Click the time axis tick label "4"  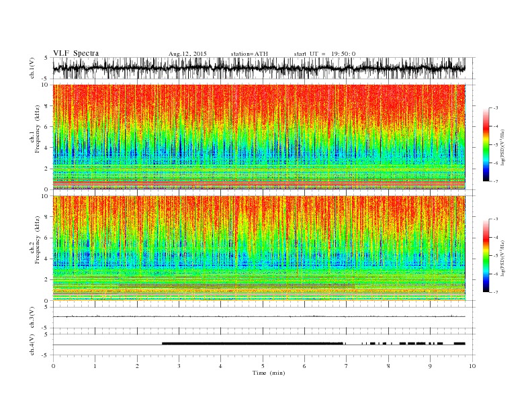[x=220, y=366]
